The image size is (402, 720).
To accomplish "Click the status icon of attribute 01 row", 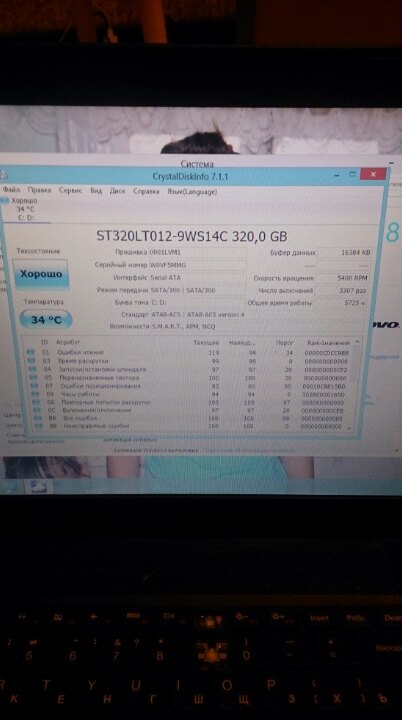I will [x=31, y=352].
